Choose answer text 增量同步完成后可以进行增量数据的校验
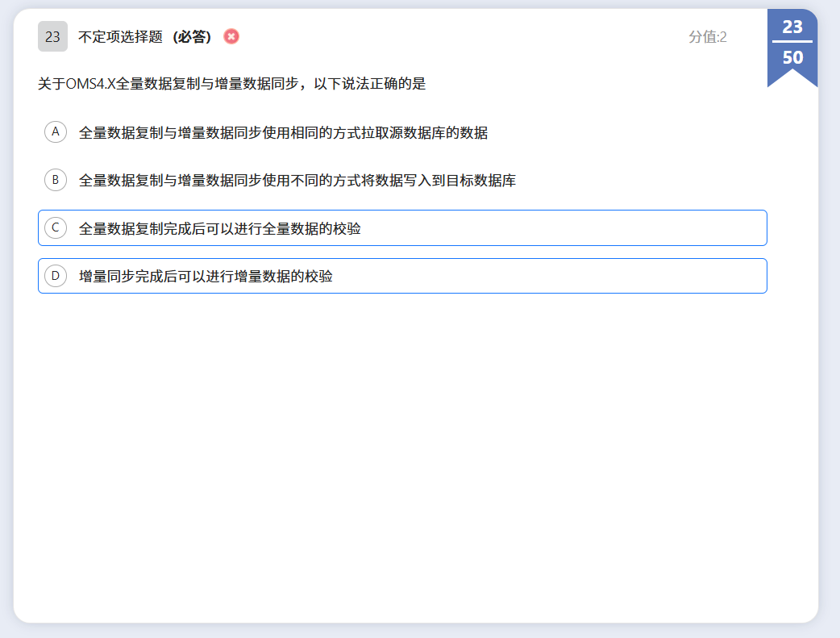 click(206, 277)
